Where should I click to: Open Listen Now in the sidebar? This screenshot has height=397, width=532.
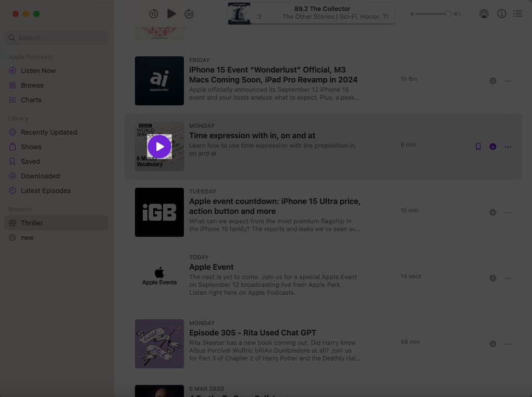coord(56,70)
